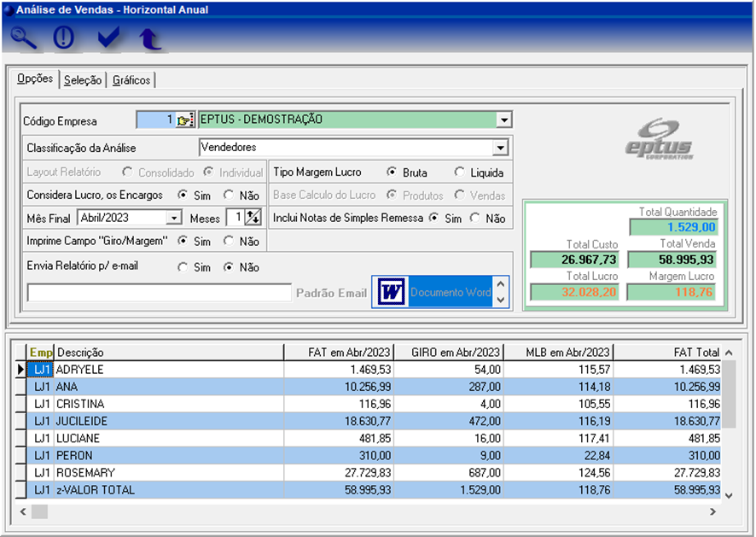
Task: Click the magnifying glass search icon
Action: coord(24,38)
